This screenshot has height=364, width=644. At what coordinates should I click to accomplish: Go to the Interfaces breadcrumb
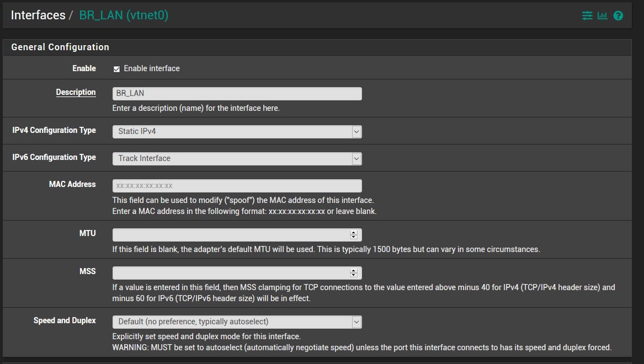coord(38,15)
